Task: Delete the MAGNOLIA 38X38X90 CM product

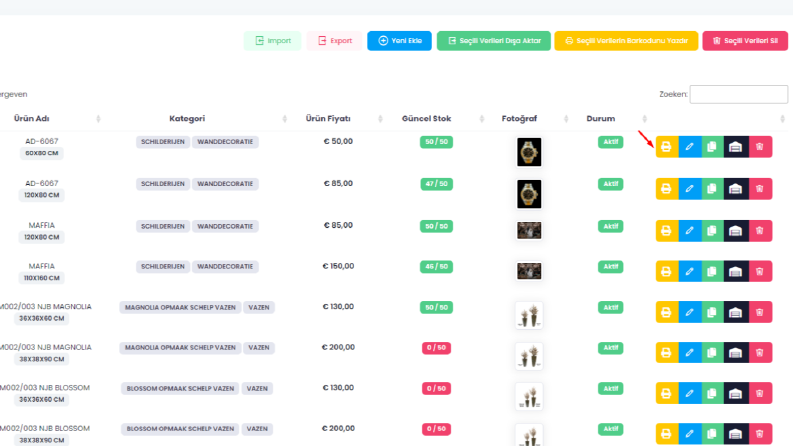Action: coord(760,352)
